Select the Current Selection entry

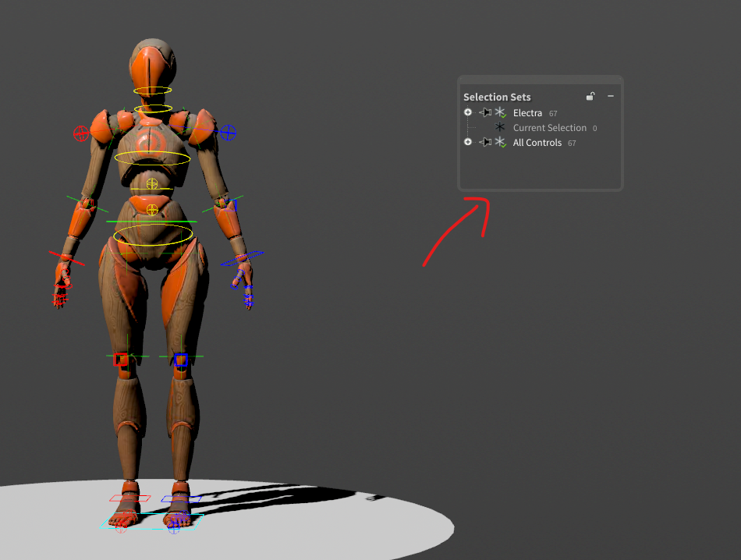(x=549, y=128)
